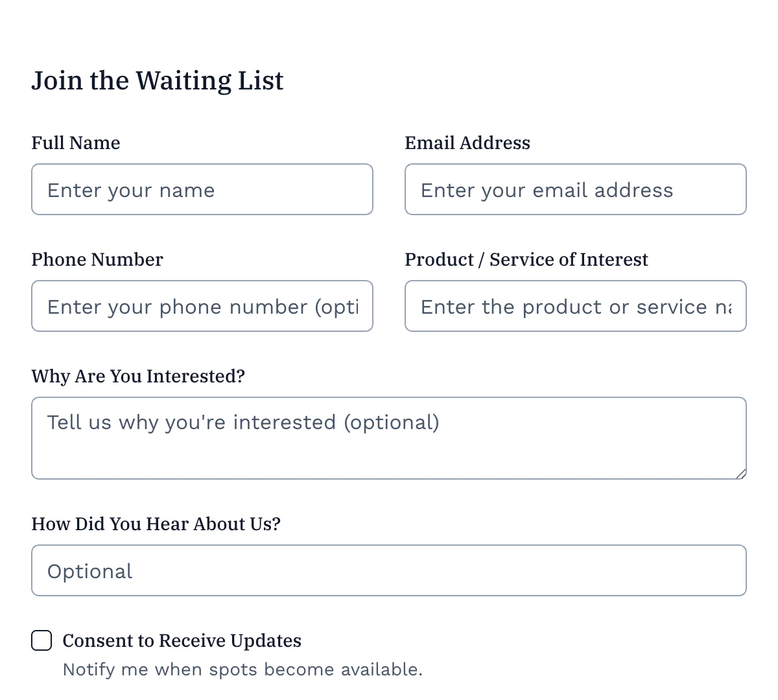
Task: Click the Product / Service of Interest field
Action: 575,306
